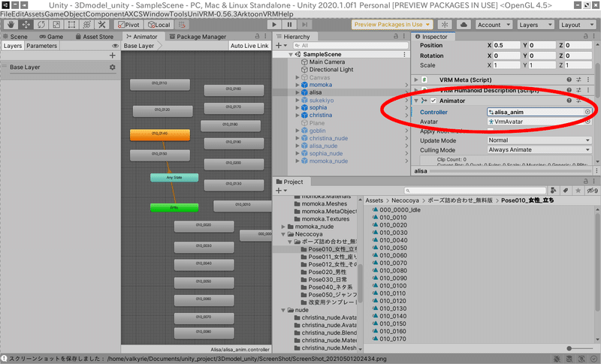The width and height of the screenshot is (601, 364).
Task: Lock the Project panel
Action: 585,182
